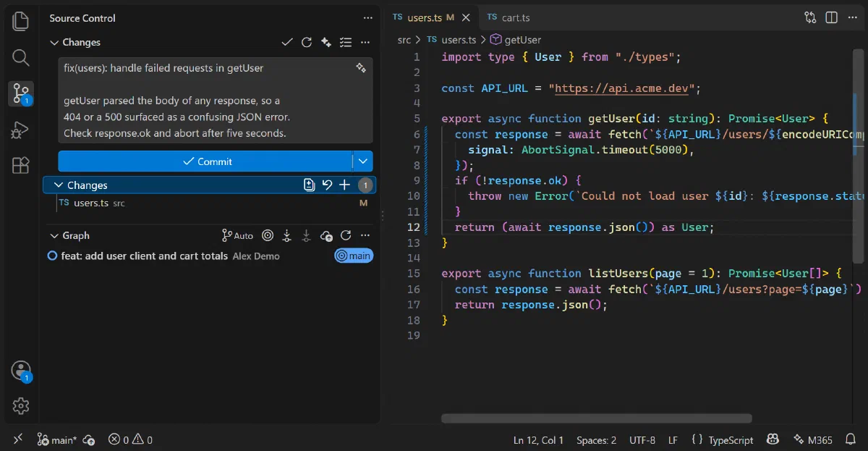
Task: Switch to the cart.ts editor tab
Action: 514,17
